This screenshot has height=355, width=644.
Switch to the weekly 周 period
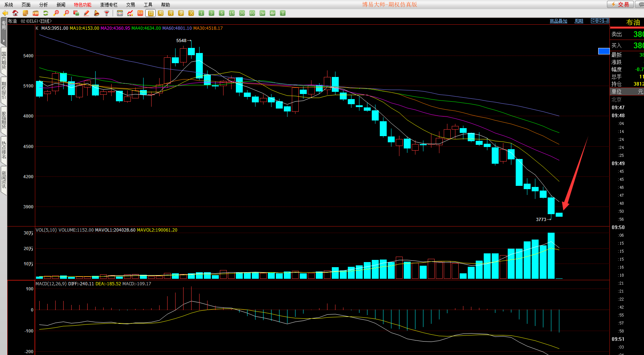point(161,13)
